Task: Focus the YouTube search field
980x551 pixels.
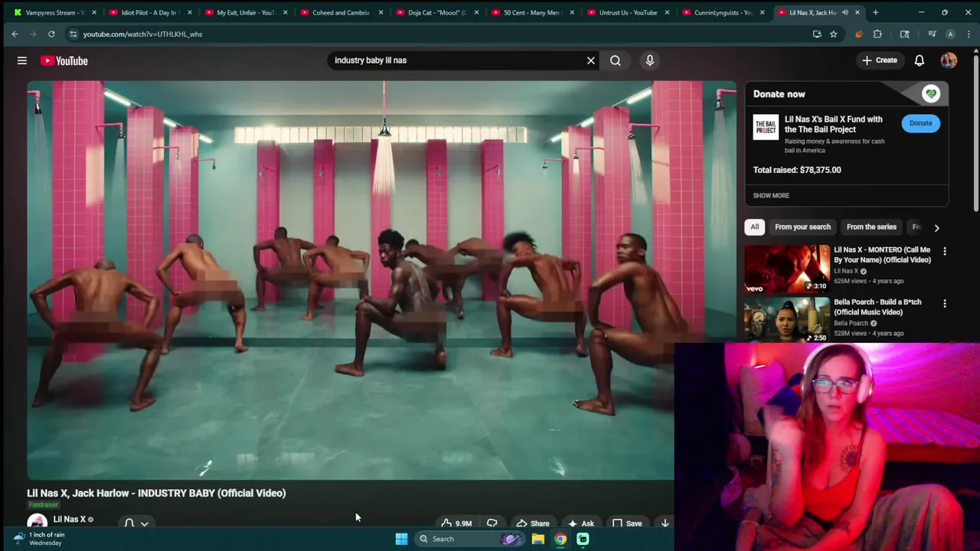Action: (456, 60)
